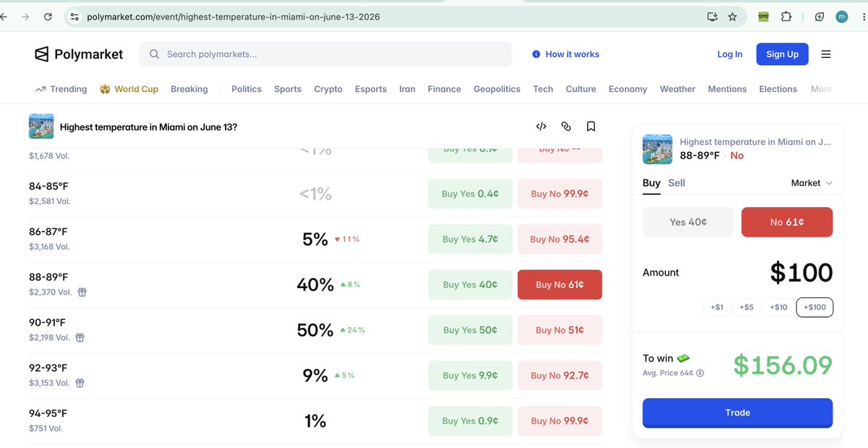Save market with the bookmark icon

pyautogui.click(x=591, y=127)
